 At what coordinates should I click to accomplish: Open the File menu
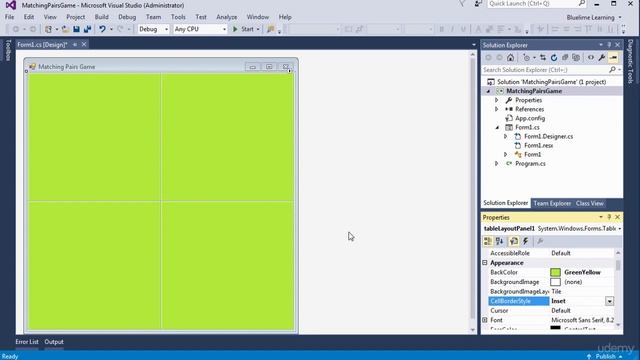[x=9, y=17]
